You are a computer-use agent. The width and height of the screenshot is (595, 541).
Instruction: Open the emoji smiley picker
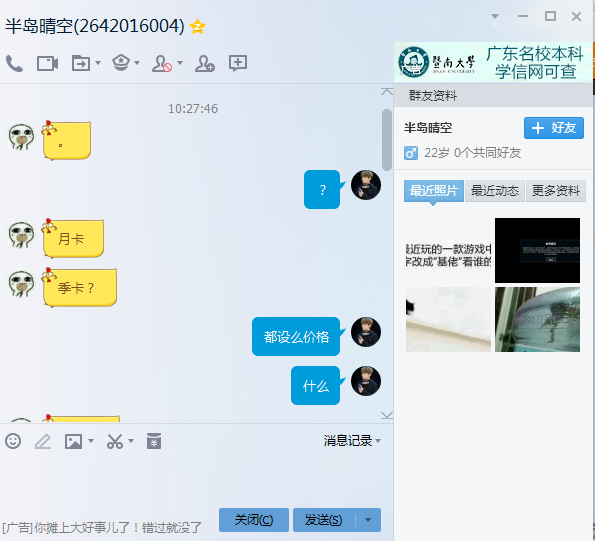point(13,441)
